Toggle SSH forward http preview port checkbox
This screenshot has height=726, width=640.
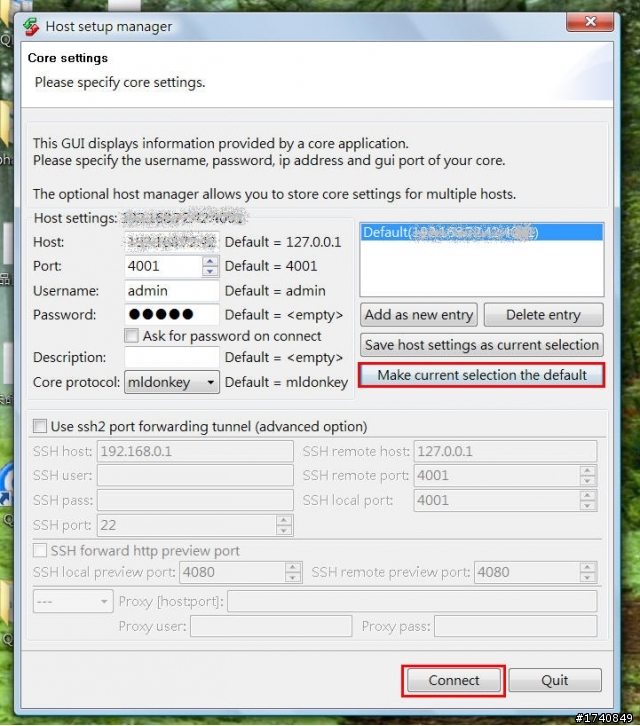coord(40,550)
